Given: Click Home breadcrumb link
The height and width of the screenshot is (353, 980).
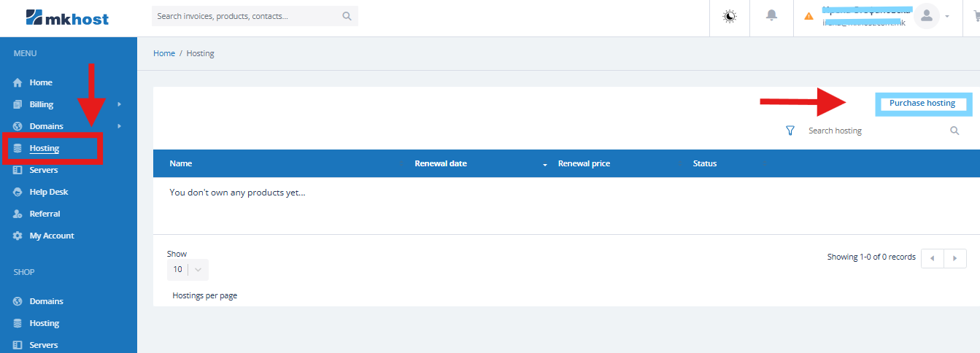Looking at the screenshot, I should [164, 53].
